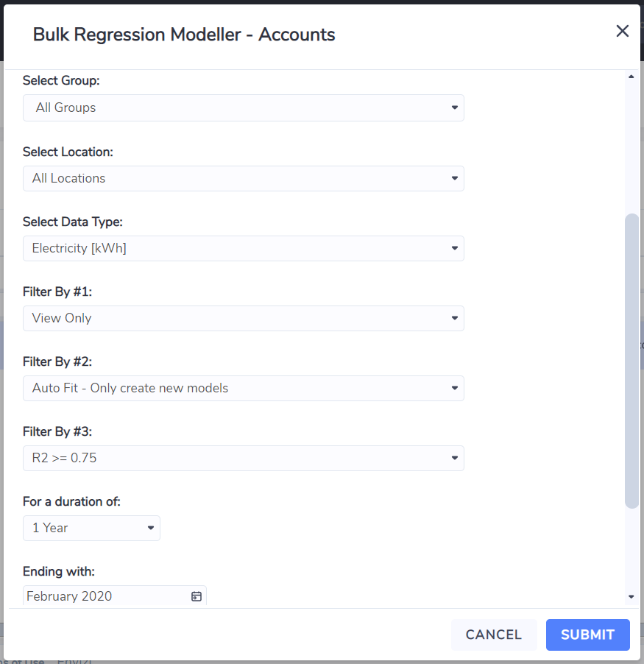Image resolution: width=644 pixels, height=664 pixels.
Task: Click the caret arrow beside 1 Year
Action: pyautogui.click(x=150, y=528)
